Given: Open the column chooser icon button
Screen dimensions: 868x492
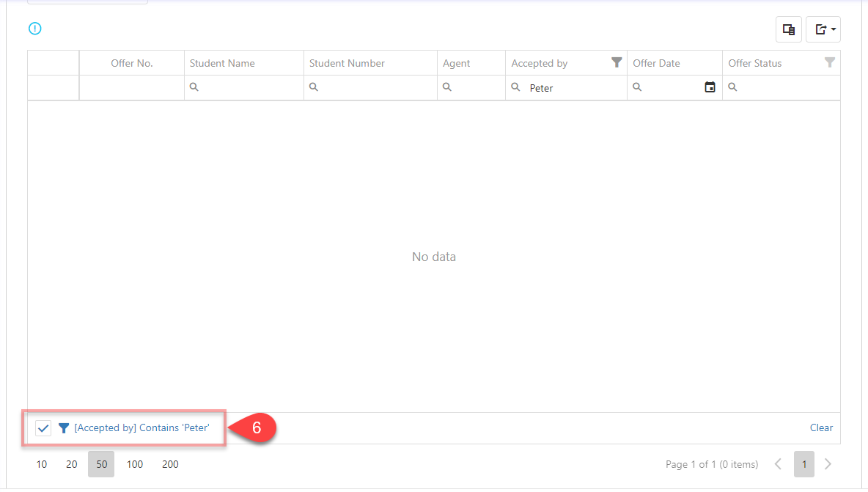Looking at the screenshot, I should [x=789, y=29].
